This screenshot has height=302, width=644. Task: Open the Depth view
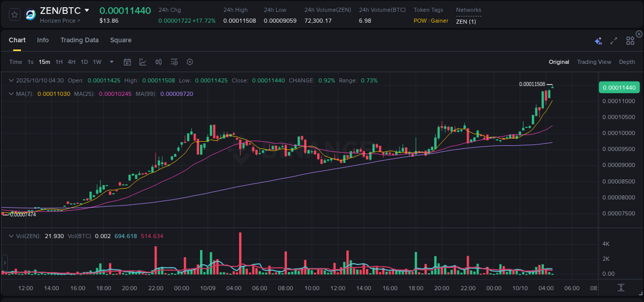pos(626,61)
